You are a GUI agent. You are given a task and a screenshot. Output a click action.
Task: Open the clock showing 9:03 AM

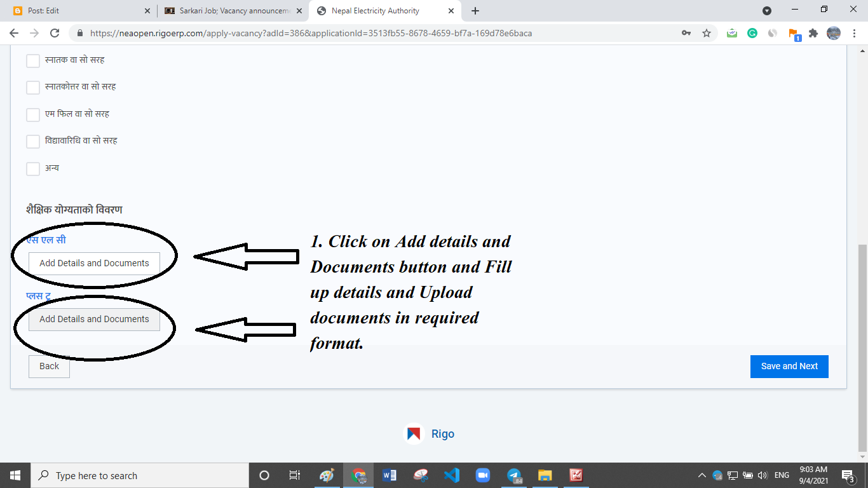coord(813,475)
